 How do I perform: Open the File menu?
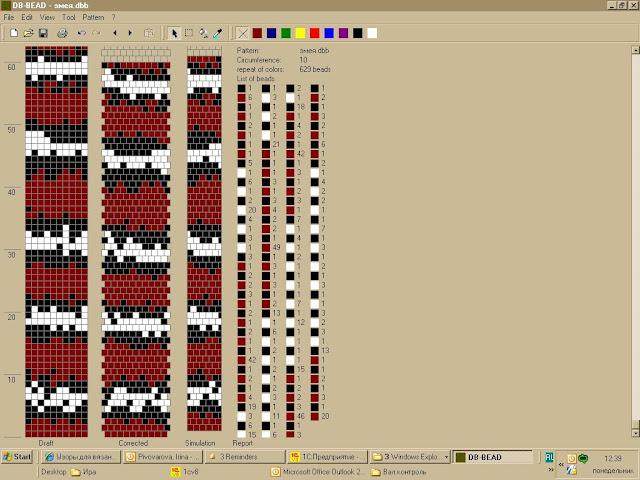point(9,18)
